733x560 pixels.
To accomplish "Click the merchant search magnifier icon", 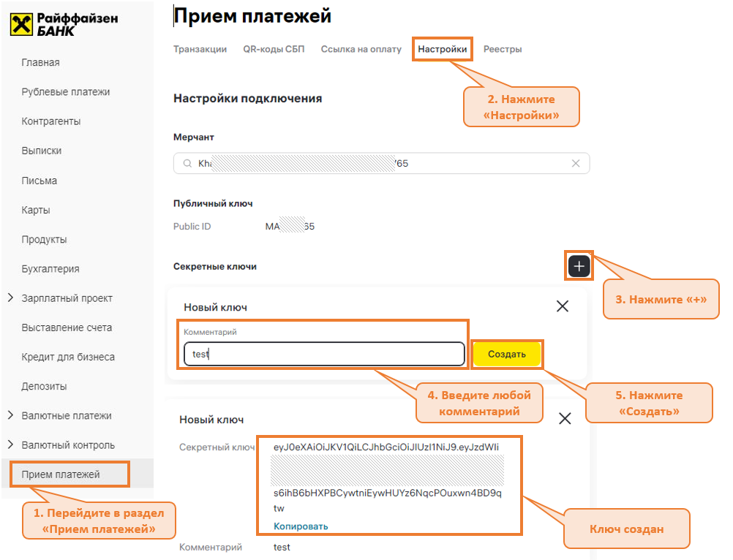I will tap(187, 164).
